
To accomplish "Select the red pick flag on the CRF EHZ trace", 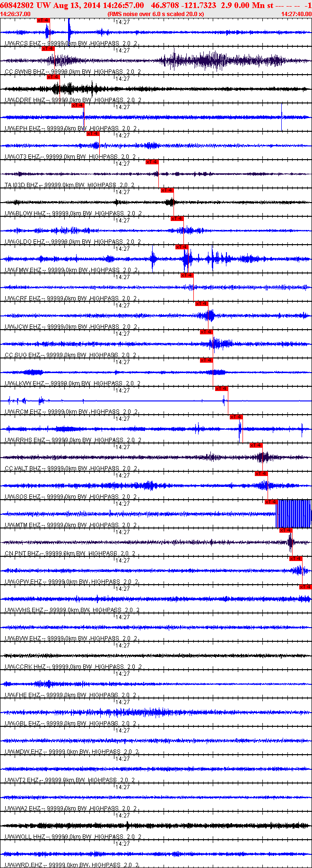I will [x=187, y=275].
